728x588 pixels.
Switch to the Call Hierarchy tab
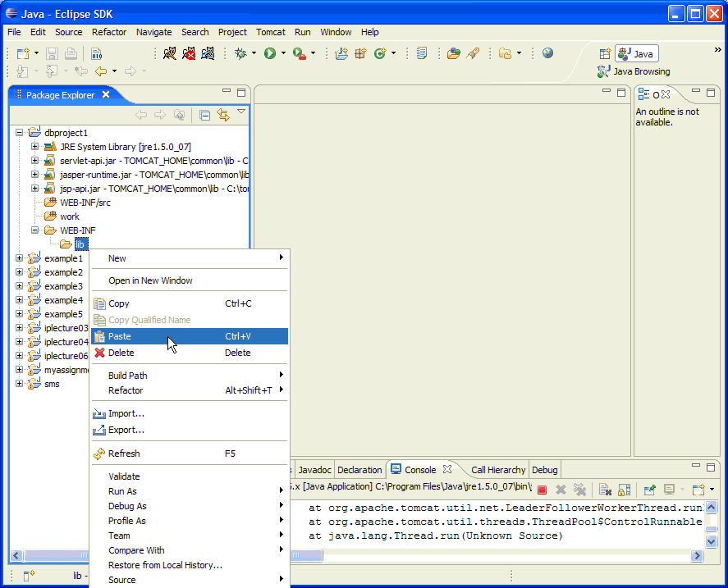pos(498,470)
